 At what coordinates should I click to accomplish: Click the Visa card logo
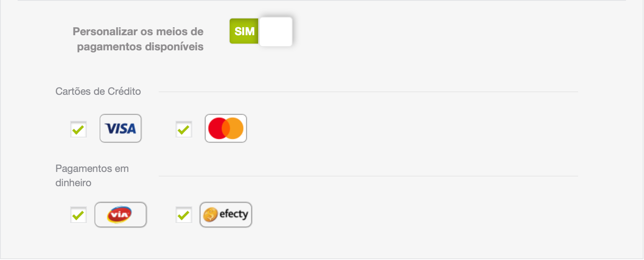click(120, 128)
